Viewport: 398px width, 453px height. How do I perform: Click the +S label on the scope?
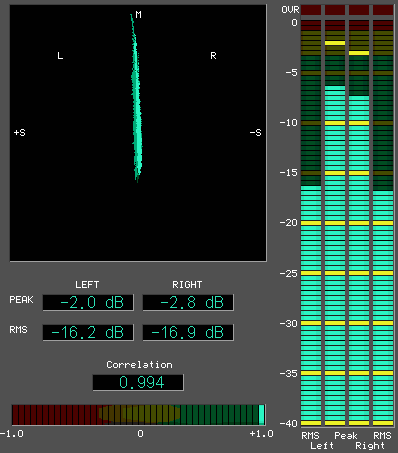click(20, 133)
